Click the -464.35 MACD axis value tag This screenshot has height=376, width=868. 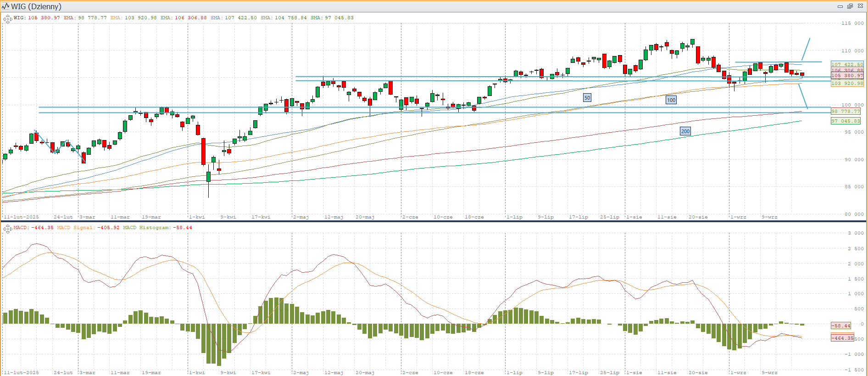coord(842,338)
